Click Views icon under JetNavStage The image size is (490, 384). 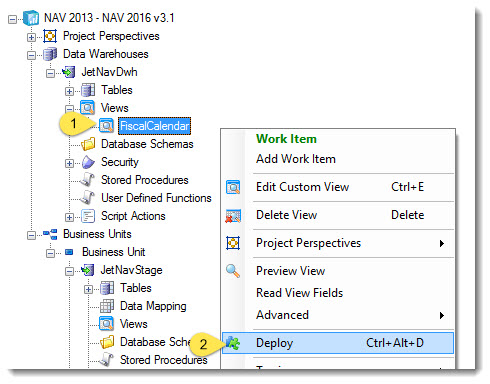(107, 324)
